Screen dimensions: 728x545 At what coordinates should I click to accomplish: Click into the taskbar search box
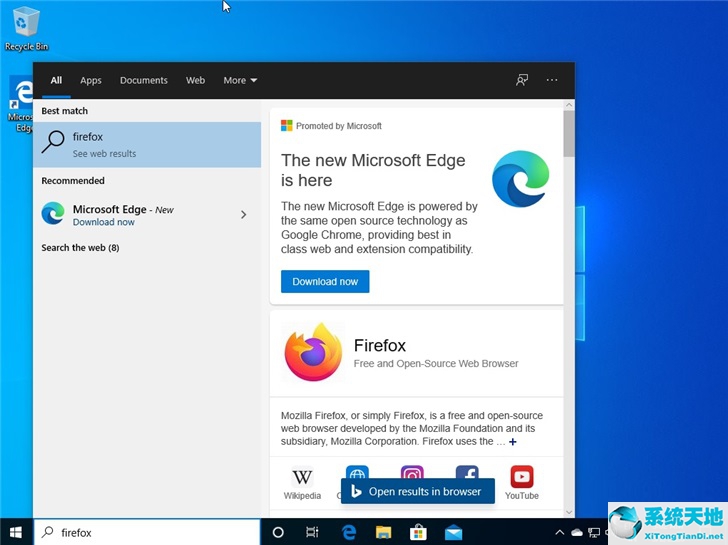(x=147, y=532)
